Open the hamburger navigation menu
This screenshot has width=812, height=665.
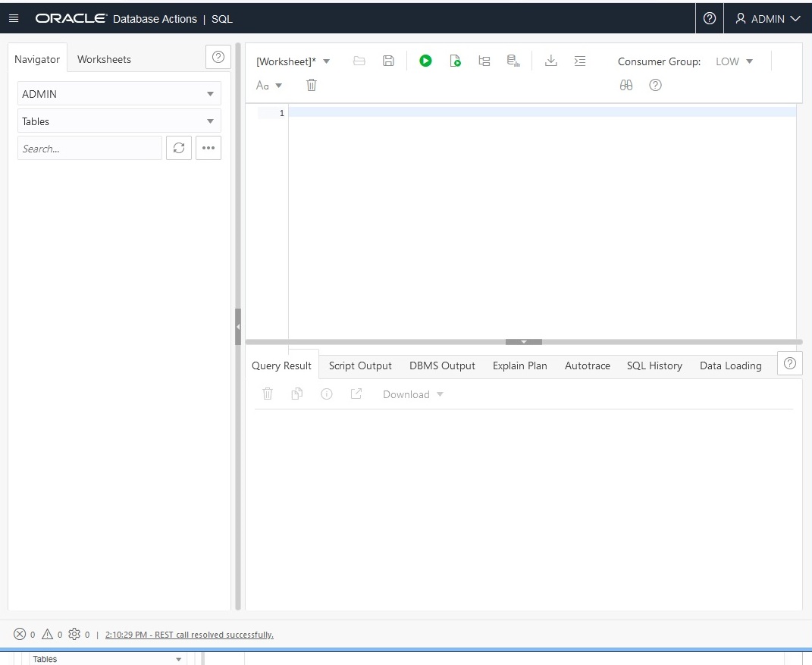coord(14,18)
